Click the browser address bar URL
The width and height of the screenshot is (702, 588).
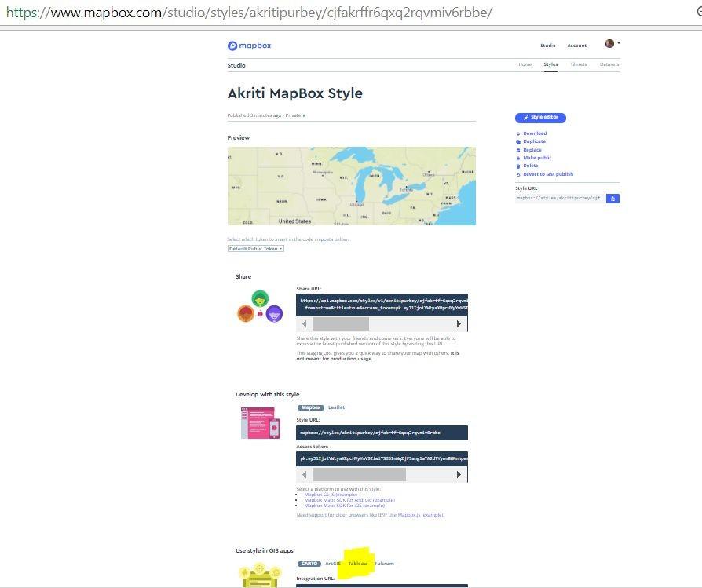click(x=249, y=13)
